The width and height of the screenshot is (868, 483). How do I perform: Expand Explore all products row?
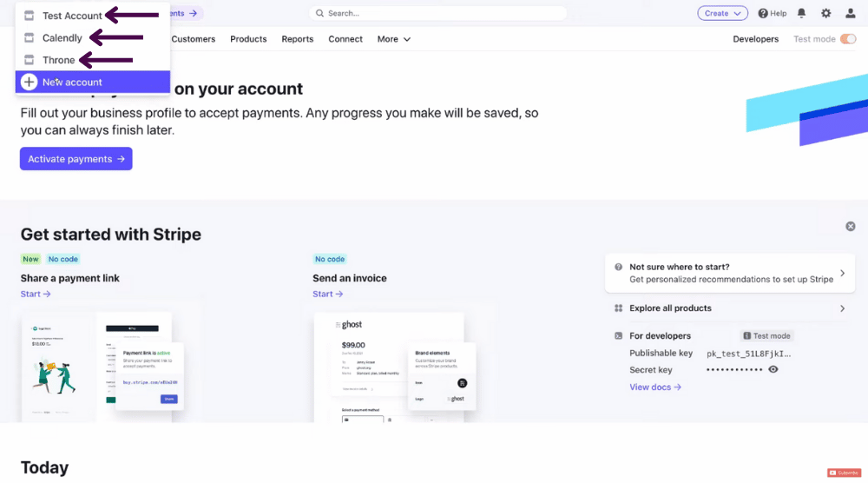[x=730, y=308]
